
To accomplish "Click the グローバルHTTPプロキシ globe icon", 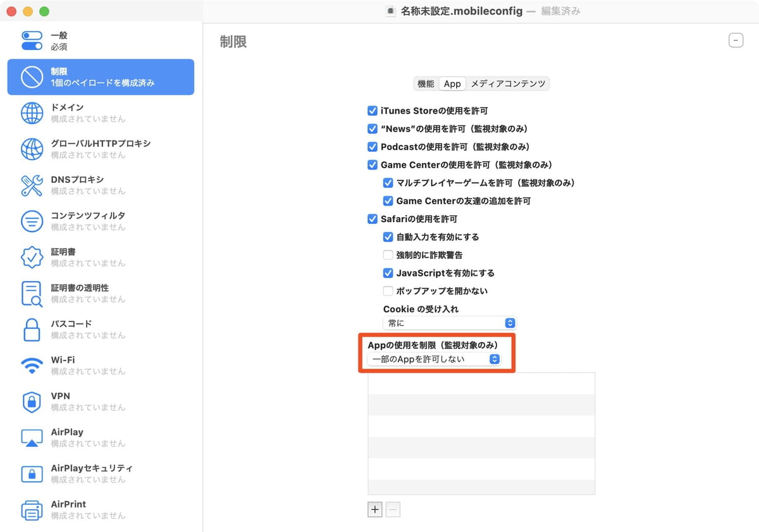I will pos(32,149).
